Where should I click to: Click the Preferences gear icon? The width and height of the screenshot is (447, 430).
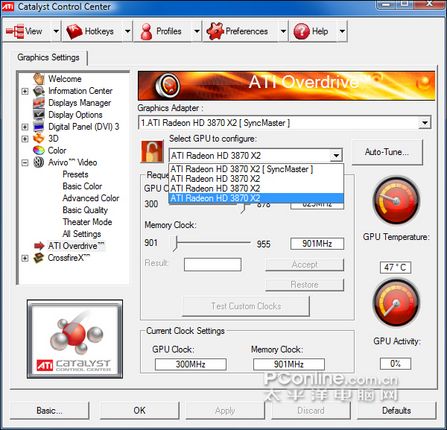(x=215, y=31)
